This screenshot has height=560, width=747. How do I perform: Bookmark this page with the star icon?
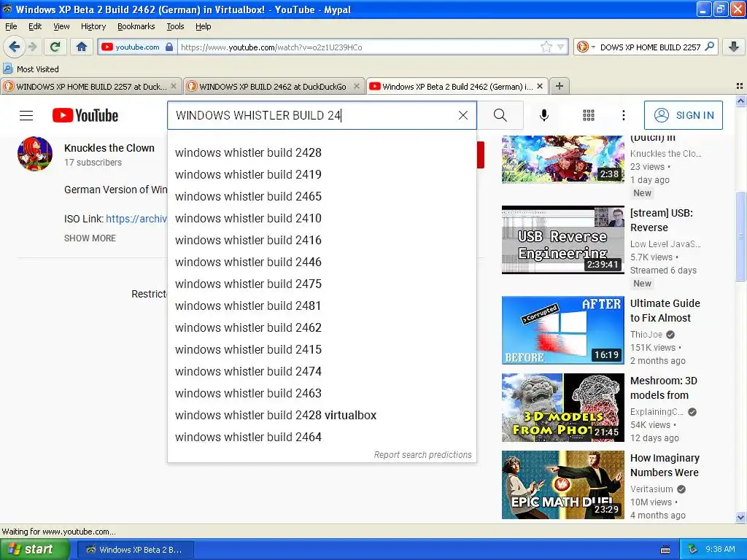546,47
